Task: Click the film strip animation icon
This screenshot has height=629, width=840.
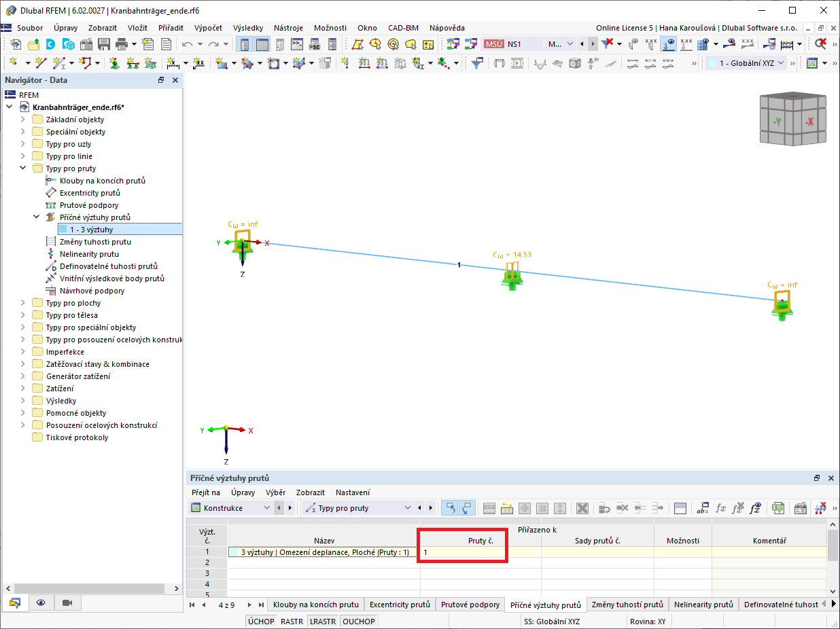Action: click(x=518, y=63)
